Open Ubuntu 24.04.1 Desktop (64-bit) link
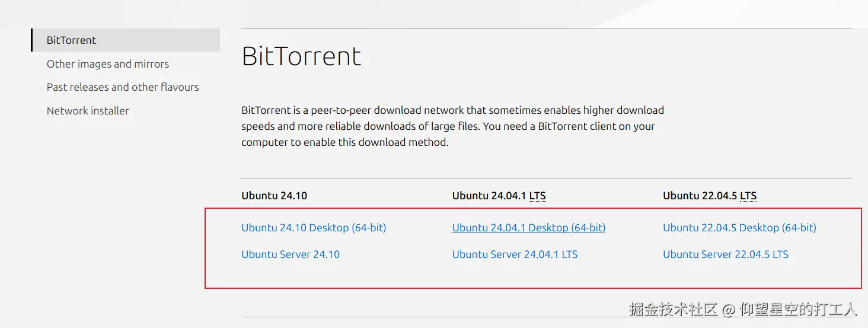This screenshot has width=868, height=328. [529, 228]
